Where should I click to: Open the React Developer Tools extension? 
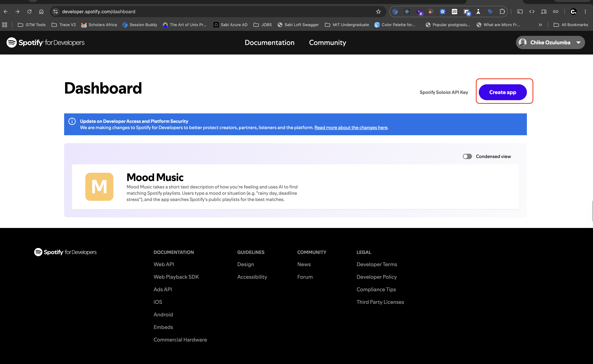[407, 12]
